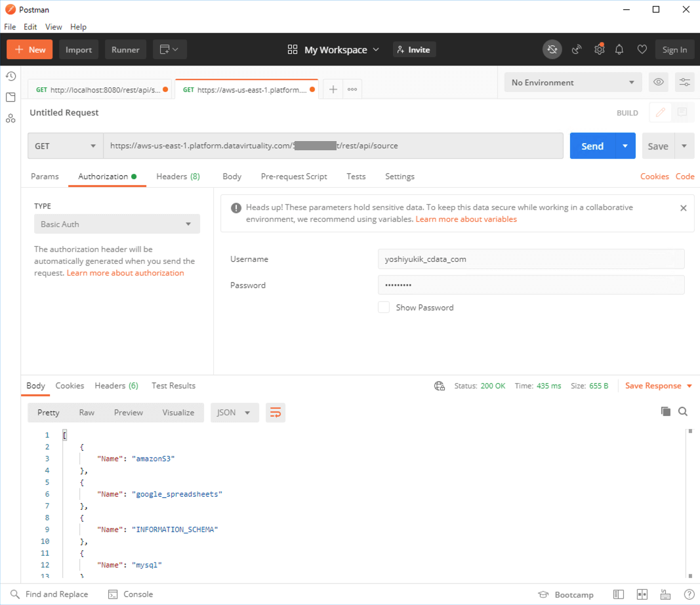The height and width of the screenshot is (605, 700).
Task: Open the cookies globe icon in response pane
Action: pyautogui.click(x=439, y=386)
